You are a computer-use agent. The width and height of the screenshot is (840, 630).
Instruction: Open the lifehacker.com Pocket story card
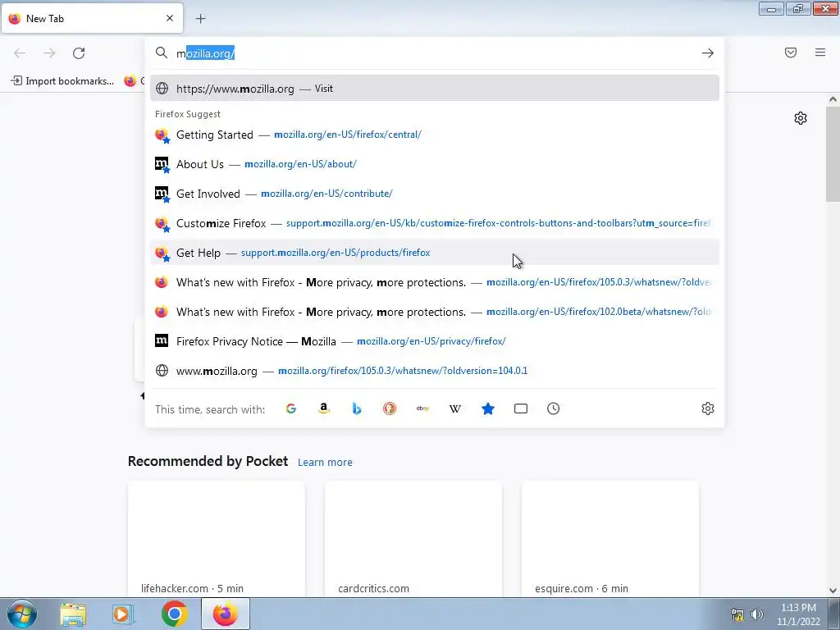pos(217,539)
